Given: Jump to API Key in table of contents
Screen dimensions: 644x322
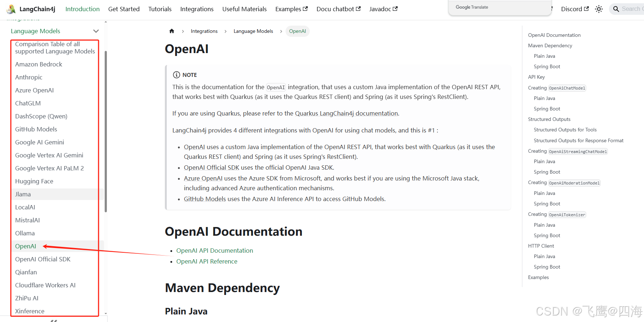Looking at the screenshot, I should coord(536,77).
